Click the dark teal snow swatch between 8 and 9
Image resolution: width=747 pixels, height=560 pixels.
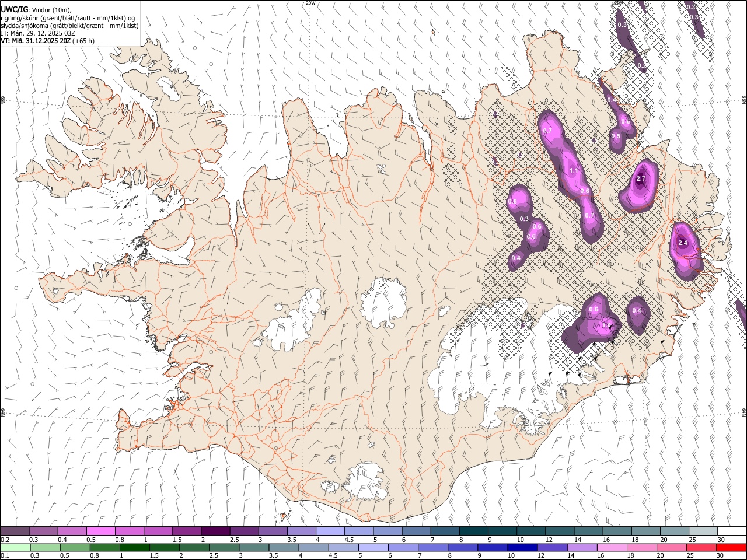473,531
